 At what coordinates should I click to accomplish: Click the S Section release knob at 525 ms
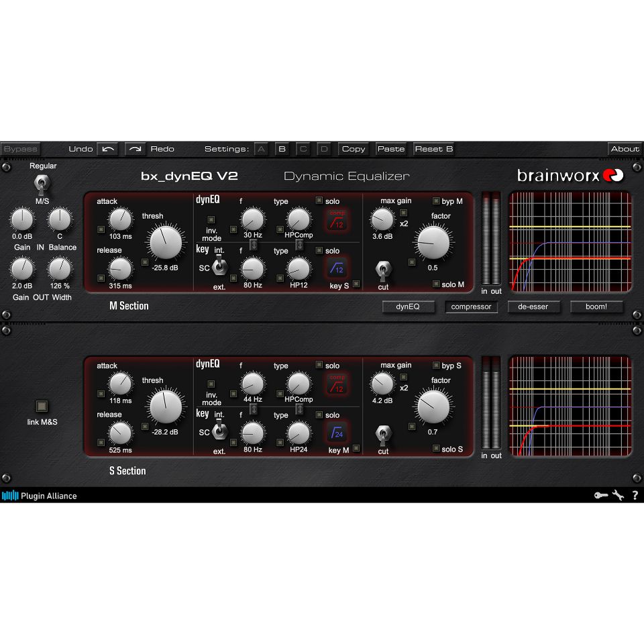[x=120, y=433]
